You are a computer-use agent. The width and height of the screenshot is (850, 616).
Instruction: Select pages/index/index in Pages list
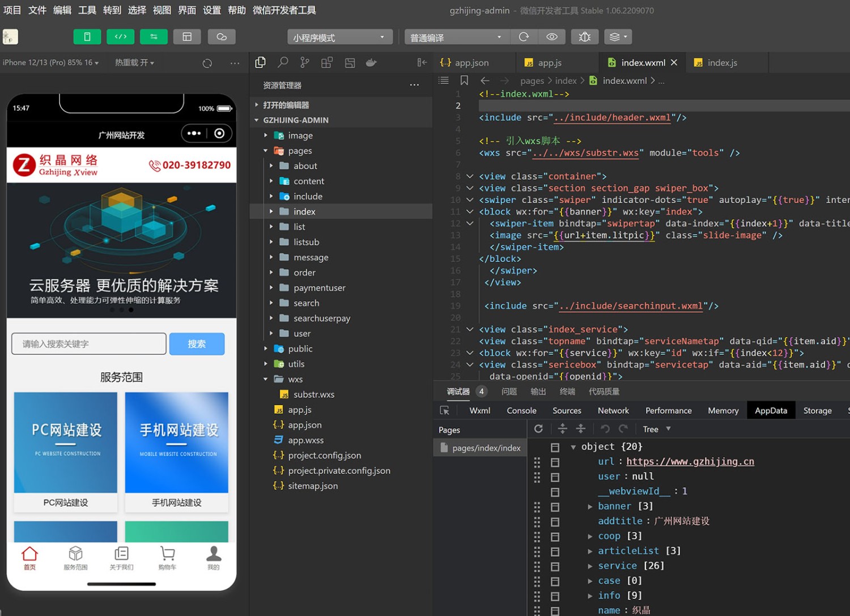[x=480, y=448]
